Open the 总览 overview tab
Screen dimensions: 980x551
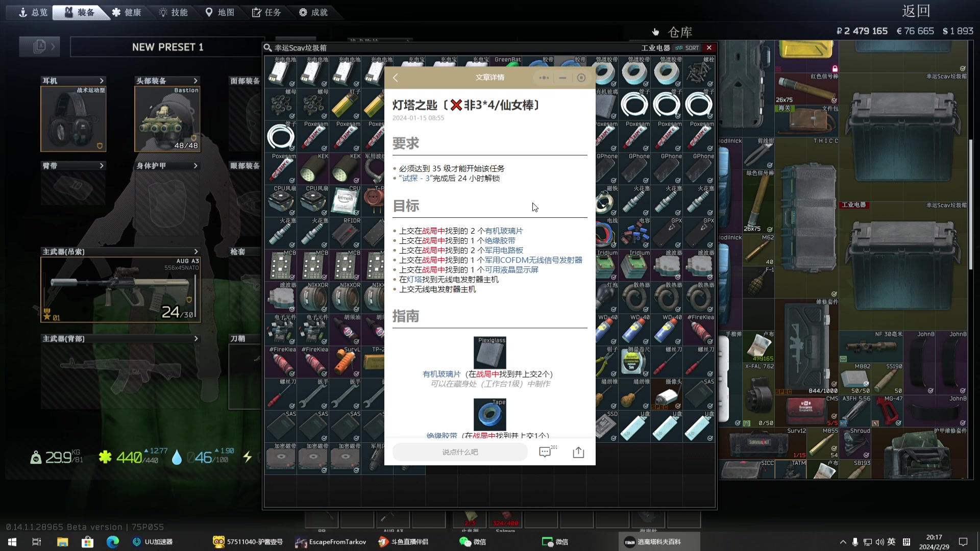(x=33, y=12)
